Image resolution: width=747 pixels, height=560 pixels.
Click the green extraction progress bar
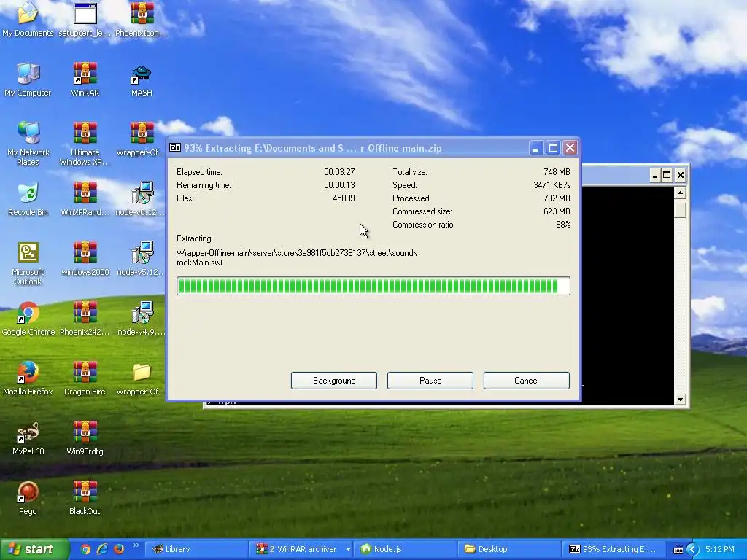pyautogui.click(x=373, y=286)
